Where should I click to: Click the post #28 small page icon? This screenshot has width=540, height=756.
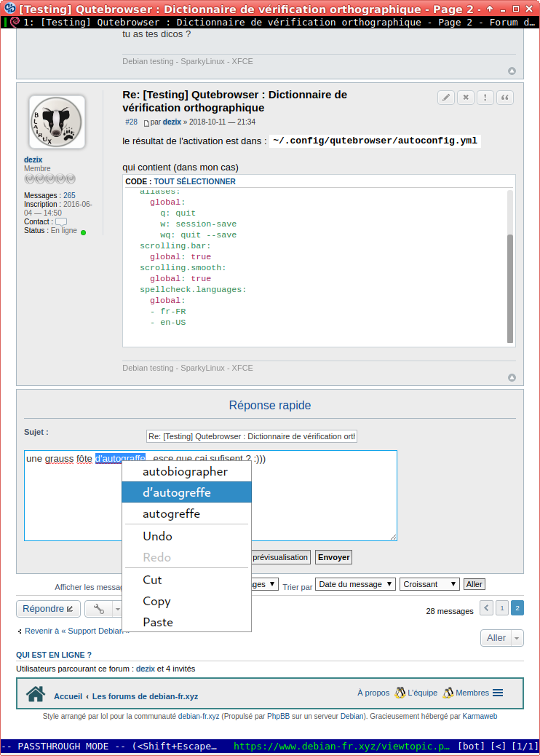coord(146,122)
